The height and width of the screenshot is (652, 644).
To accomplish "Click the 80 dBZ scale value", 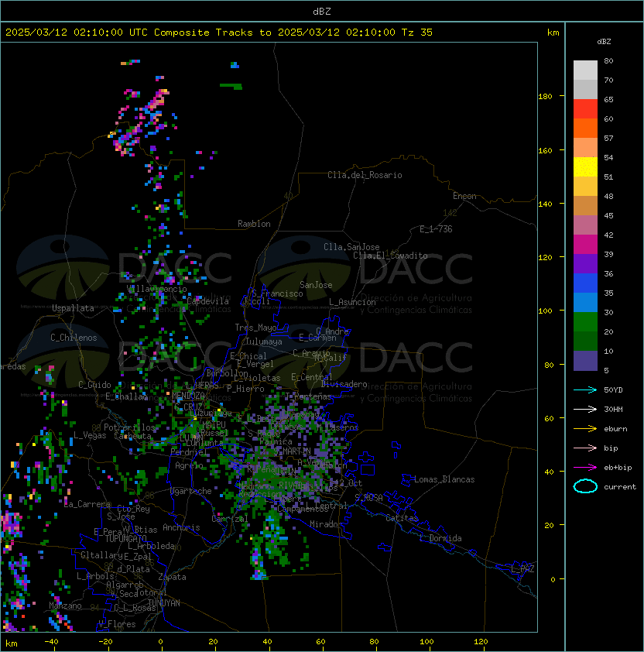I will coord(608,60).
